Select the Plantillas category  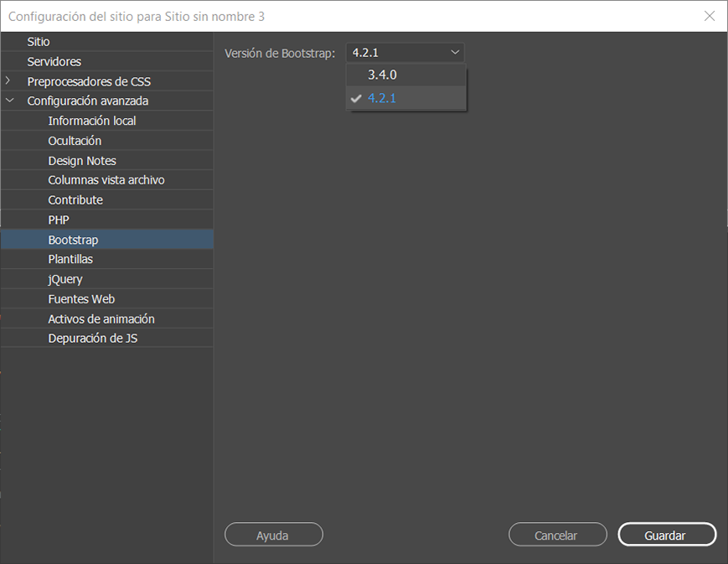[x=70, y=259]
